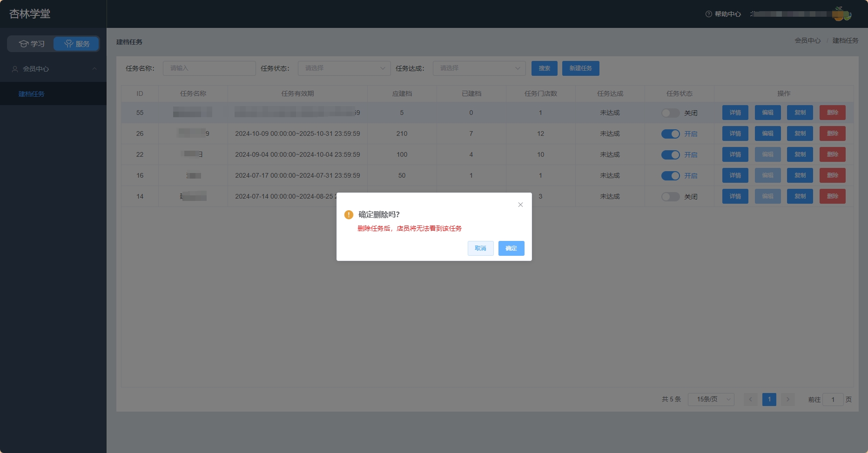This screenshot has height=453, width=868.
Task: Click 删除 for task ID 55
Action: pyautogui.click(x=833, y=113)
